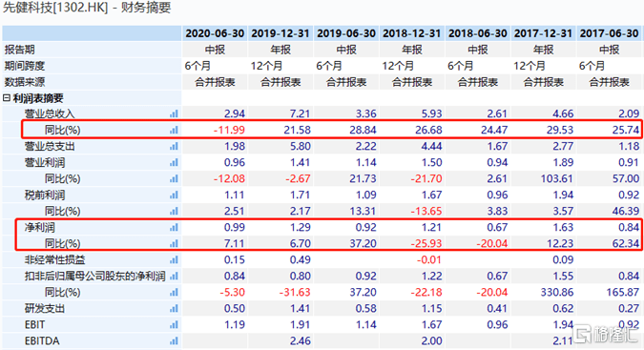Select the 2018-12-31 column header
The width and height of the screenshot is (644, 350).
coord(411,33)
